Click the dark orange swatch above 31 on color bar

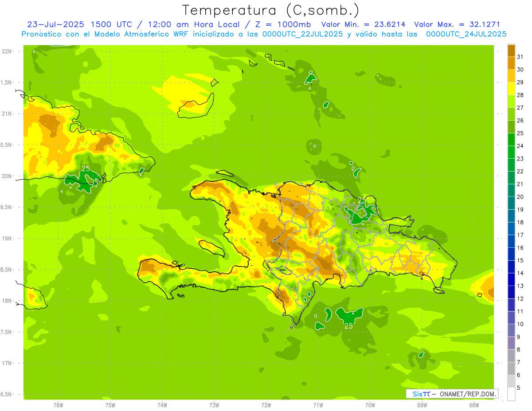(511, 51)
